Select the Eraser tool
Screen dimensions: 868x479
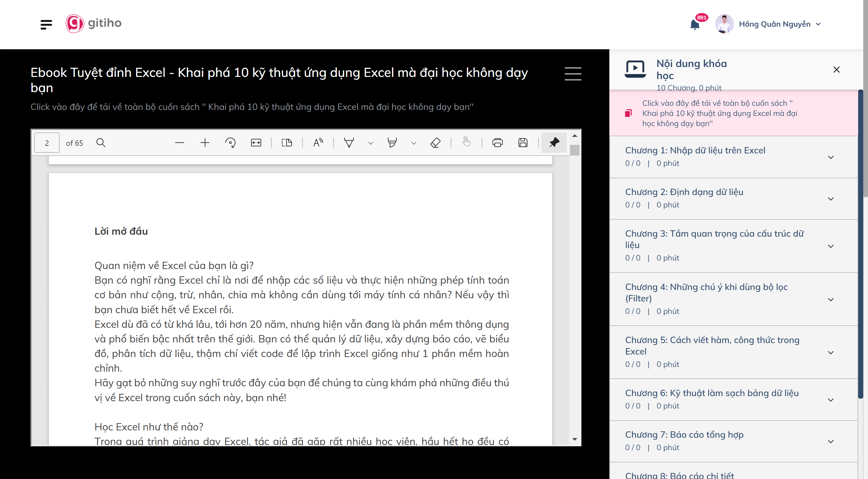[x=435, y=143]
